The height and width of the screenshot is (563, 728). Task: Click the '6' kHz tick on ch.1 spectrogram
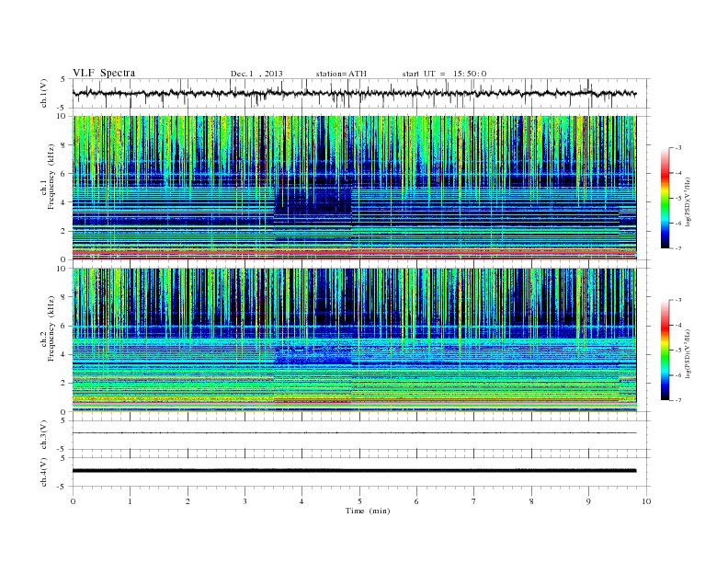[x=63, y=174]
